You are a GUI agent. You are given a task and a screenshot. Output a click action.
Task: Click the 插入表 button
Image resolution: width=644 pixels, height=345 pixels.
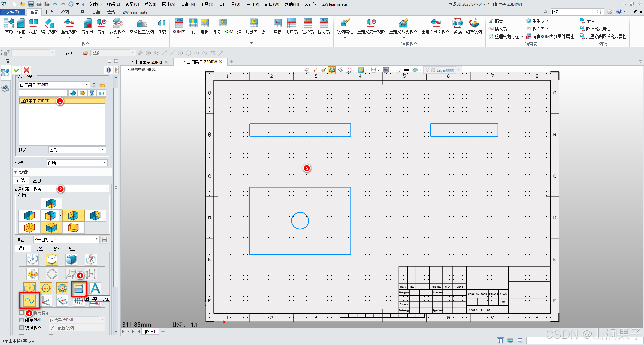pyautogui.click(x=498, y=29)
